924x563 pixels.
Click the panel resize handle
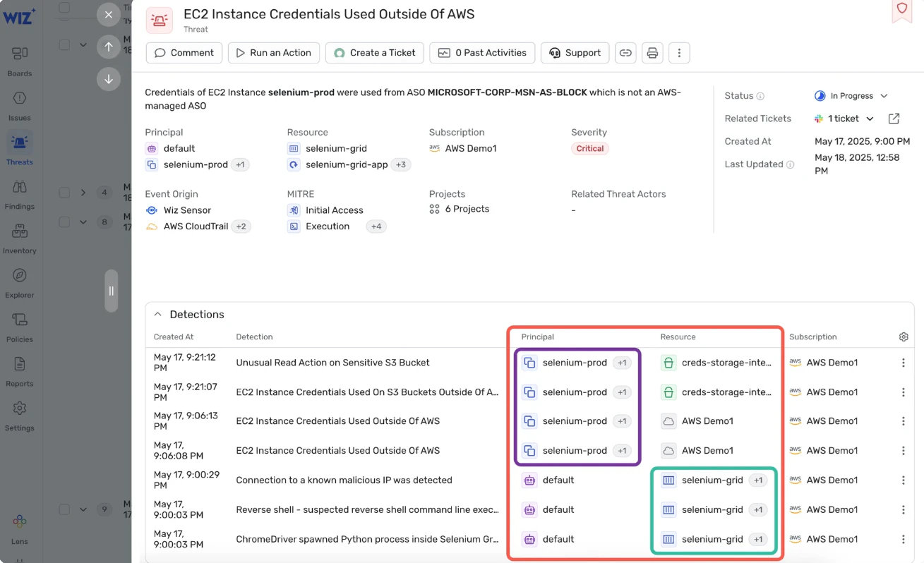112,291
